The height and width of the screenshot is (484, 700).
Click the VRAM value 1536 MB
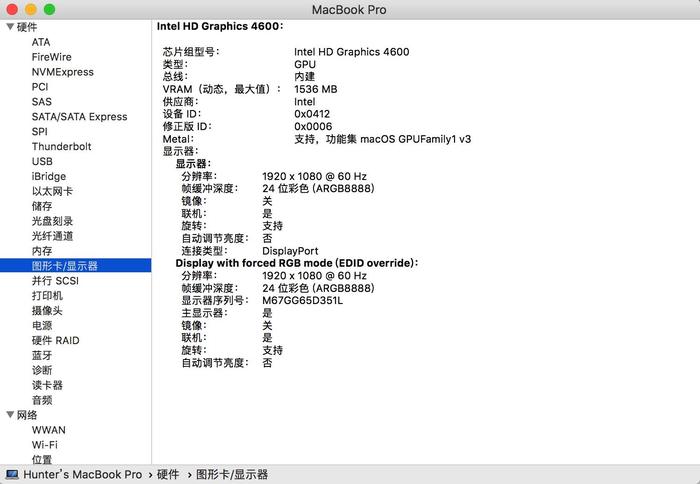[316, 89]
